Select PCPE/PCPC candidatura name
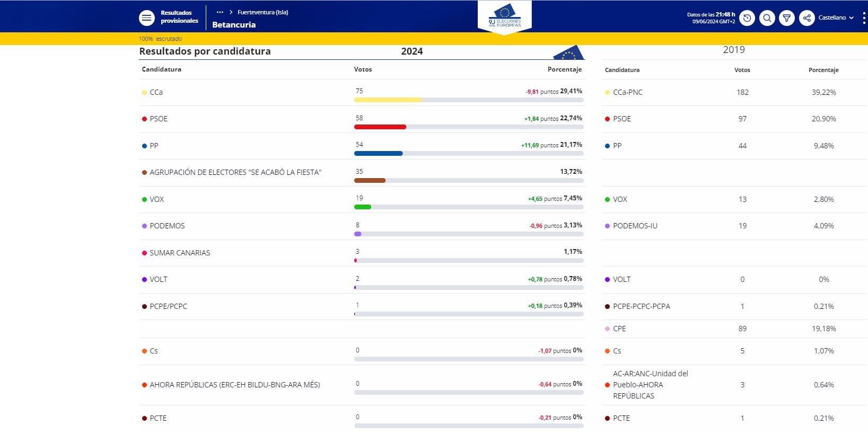 click(x=168, y=306)
